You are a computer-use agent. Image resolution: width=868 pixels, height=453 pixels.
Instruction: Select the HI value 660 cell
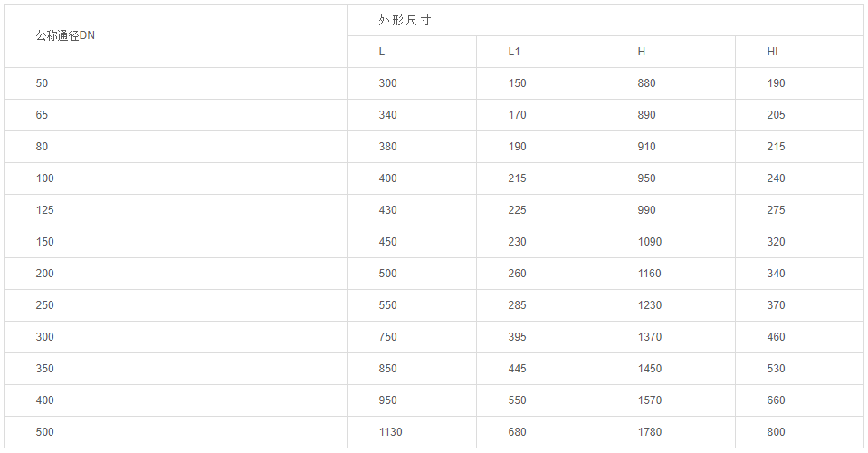[x=776, y=400]
